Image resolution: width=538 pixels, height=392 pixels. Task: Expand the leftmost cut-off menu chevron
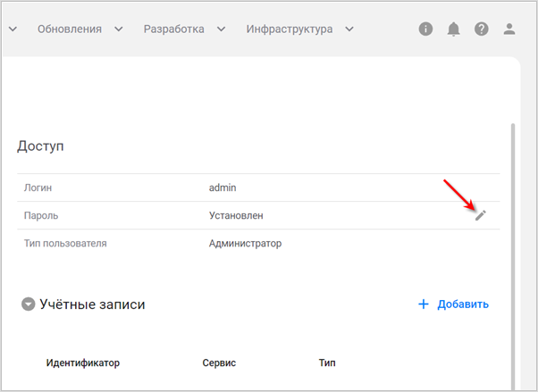tap(13, 29)
